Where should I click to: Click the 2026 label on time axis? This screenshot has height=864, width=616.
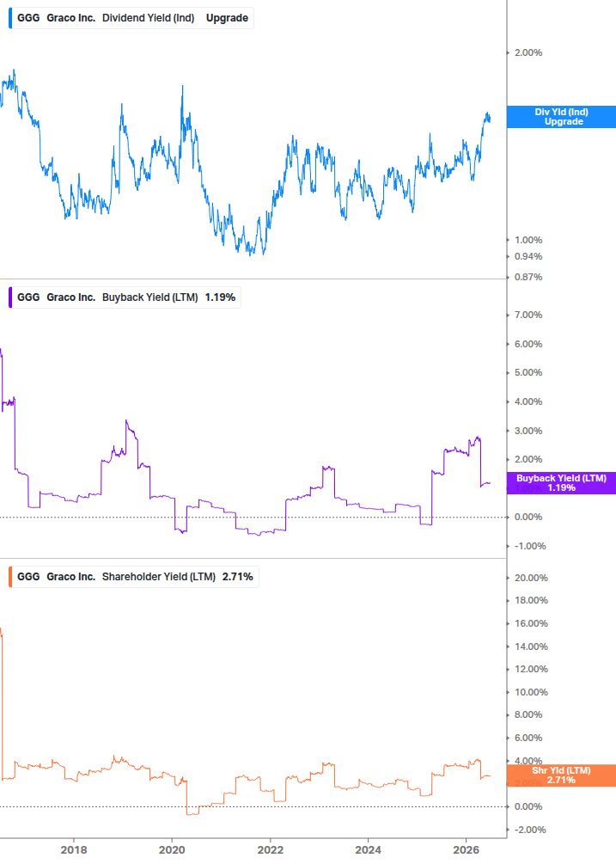click(466, 850)
